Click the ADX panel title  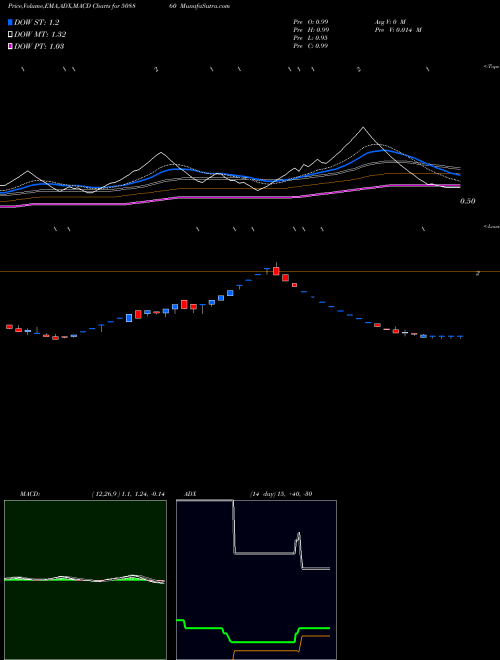coord(191,494)
